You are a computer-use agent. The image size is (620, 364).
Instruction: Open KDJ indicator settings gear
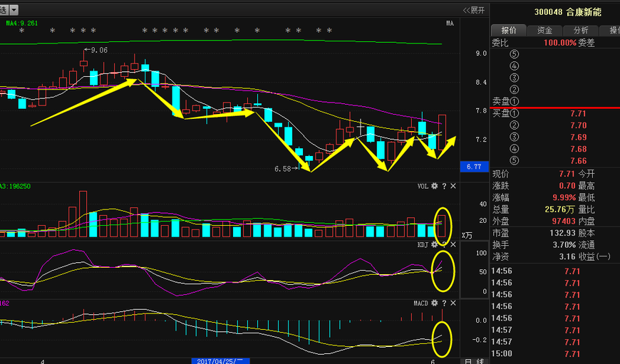435,244
